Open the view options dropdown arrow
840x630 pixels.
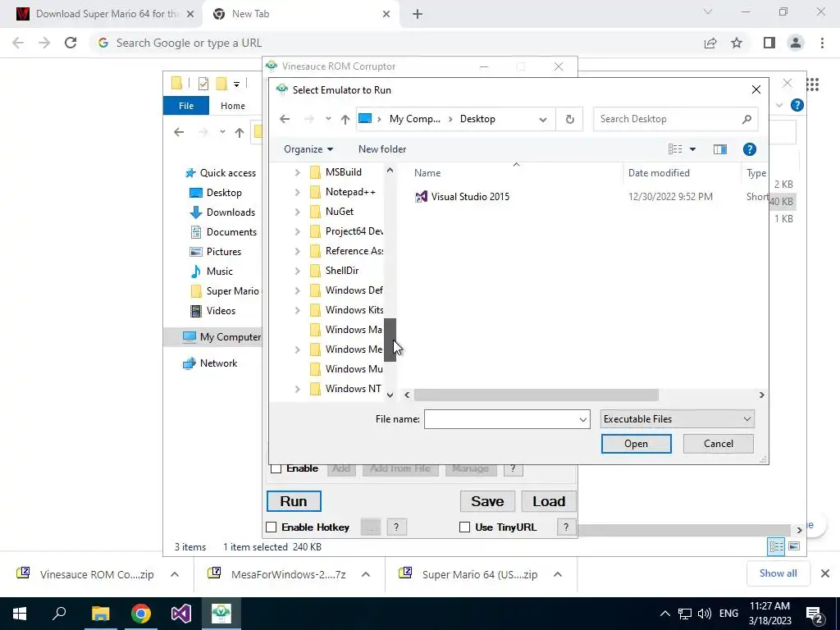tap(692, 149)
